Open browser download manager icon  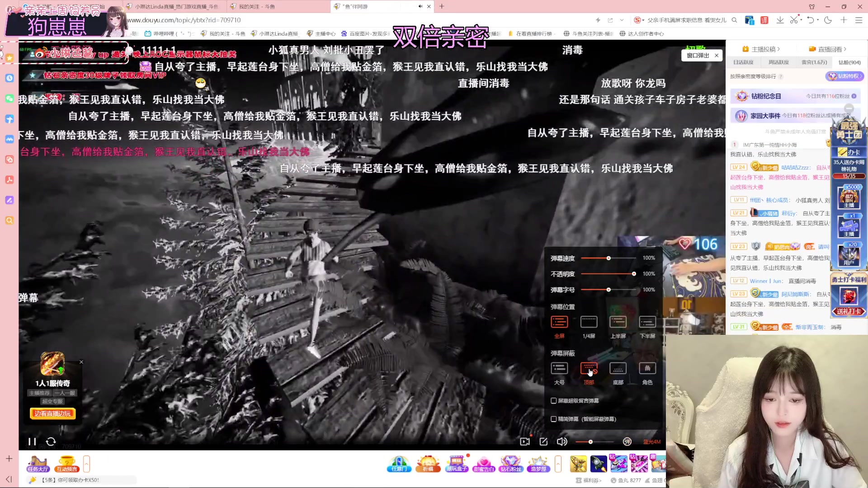780,20
